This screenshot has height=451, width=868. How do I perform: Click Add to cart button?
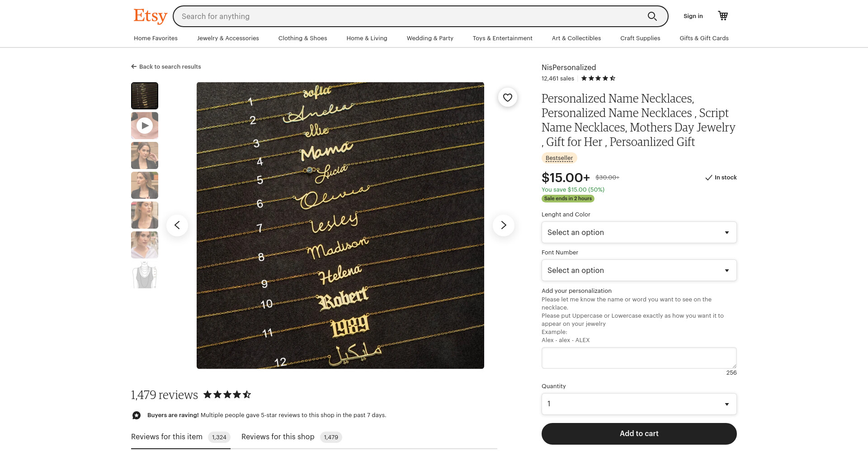click(639, 434)
